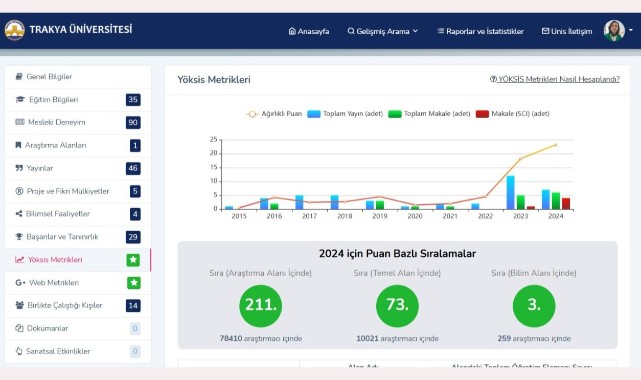Click the 259 araştırmacı içinde text
Image resolution: width=641 pixels, height=380 pixels.
[x=534, y=338]
